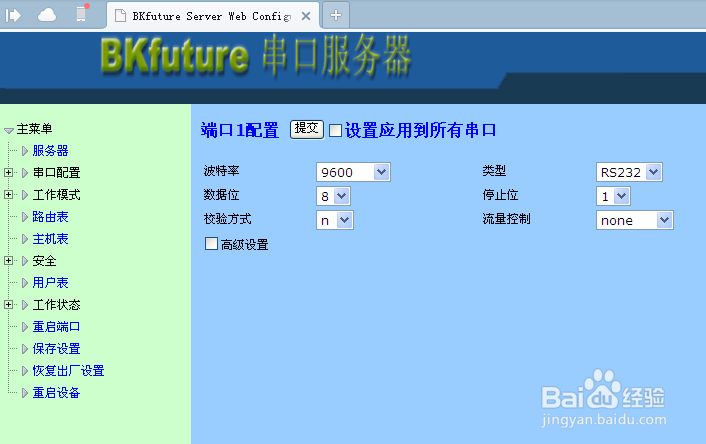706x444 pixels.
Task: Select the 工作状态 tree item
Action: [56, 305]
